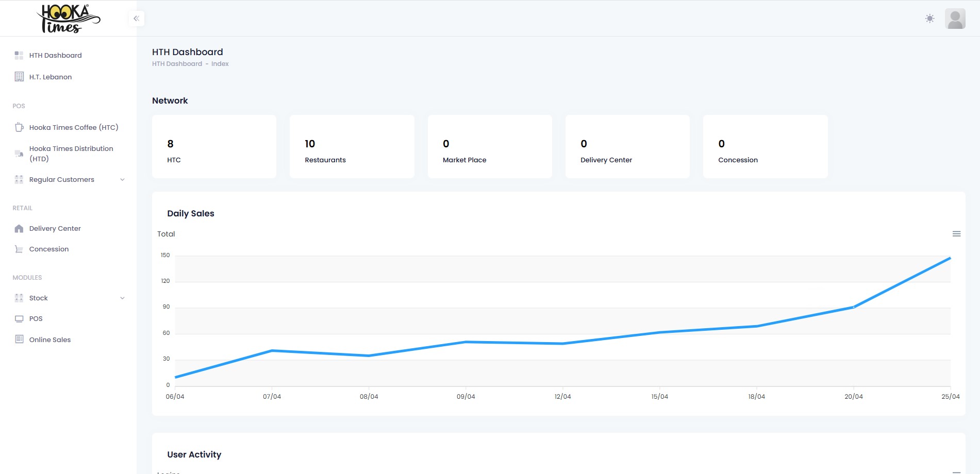Click the Regular Customers icon

coord(19,179)
